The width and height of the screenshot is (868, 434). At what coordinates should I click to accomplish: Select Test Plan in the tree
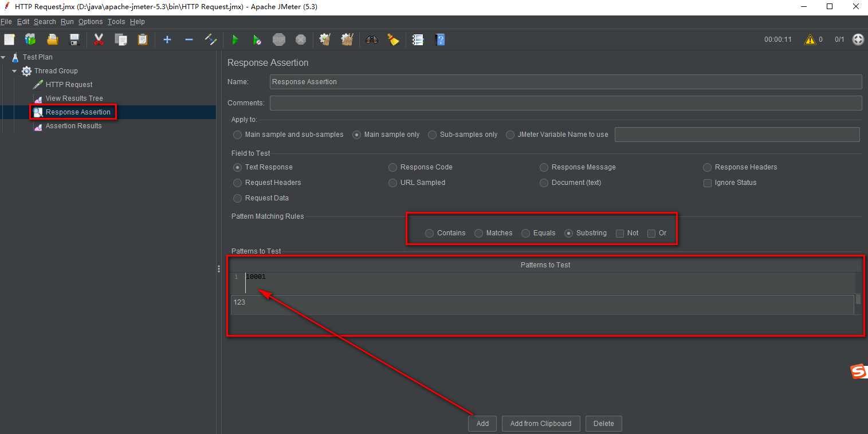(x=38, y=57)
